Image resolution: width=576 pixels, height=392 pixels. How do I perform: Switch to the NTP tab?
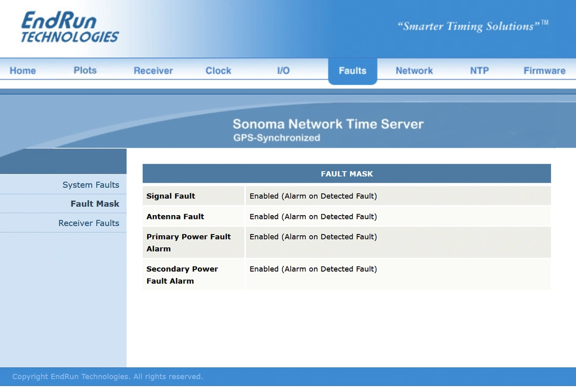[479, 71]
